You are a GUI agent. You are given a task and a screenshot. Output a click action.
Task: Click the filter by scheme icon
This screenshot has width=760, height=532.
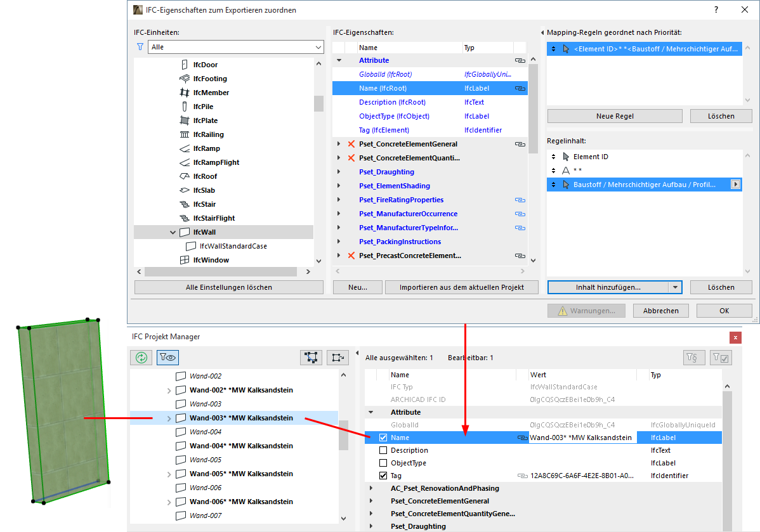click(693, 358)
